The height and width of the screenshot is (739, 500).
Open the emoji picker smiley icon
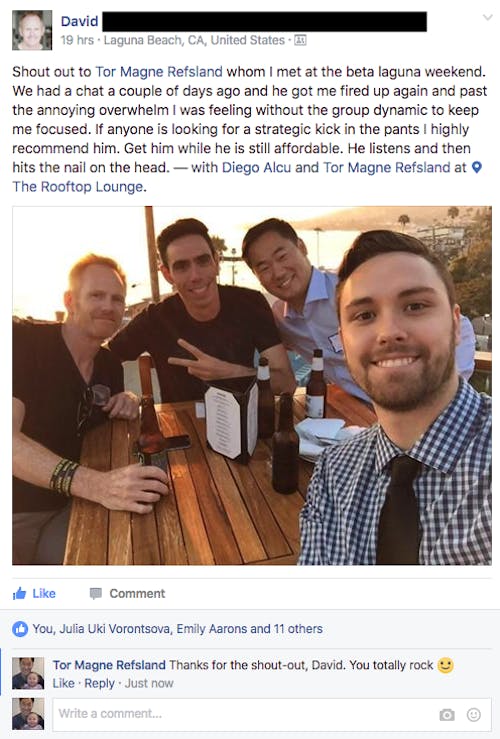[474, 715]
